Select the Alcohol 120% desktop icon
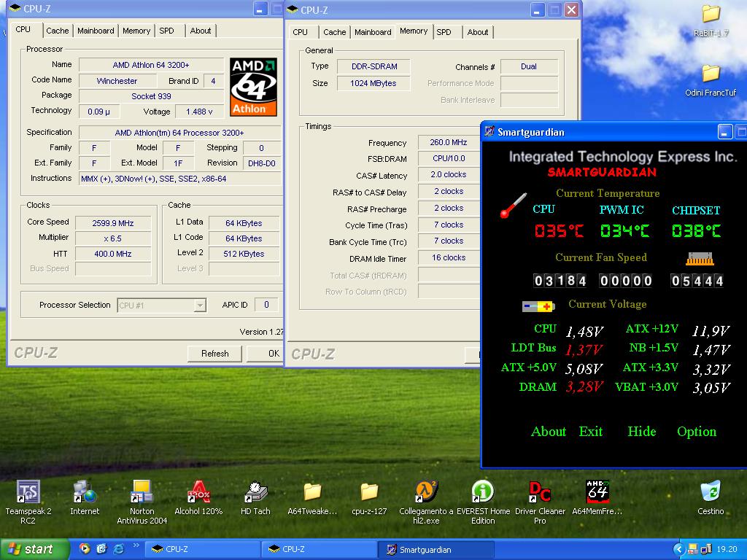This screenshot has width=747, height=560. click(x=198, y=492)
